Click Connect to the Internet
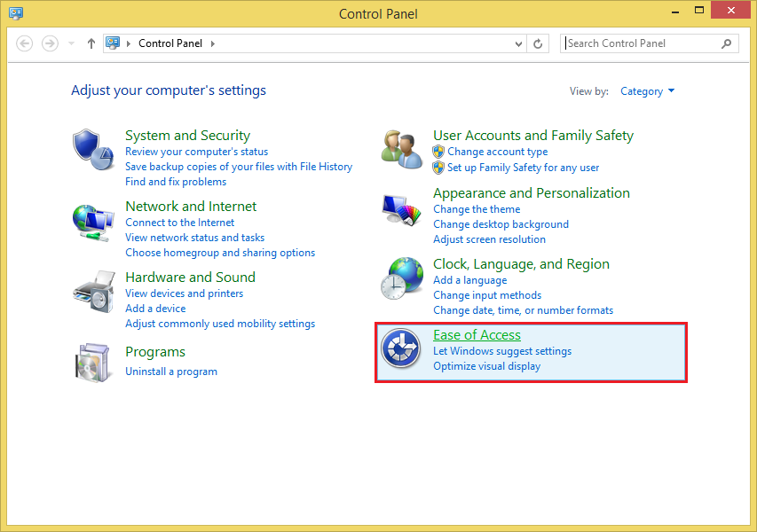The image size is (757, 532). click(x=179, y=223)
